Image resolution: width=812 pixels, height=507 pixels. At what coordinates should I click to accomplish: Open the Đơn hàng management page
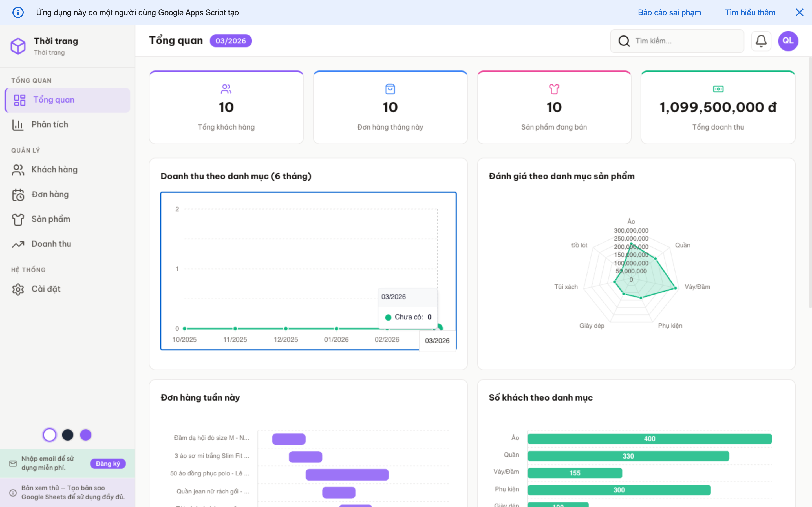click(50, 194)
